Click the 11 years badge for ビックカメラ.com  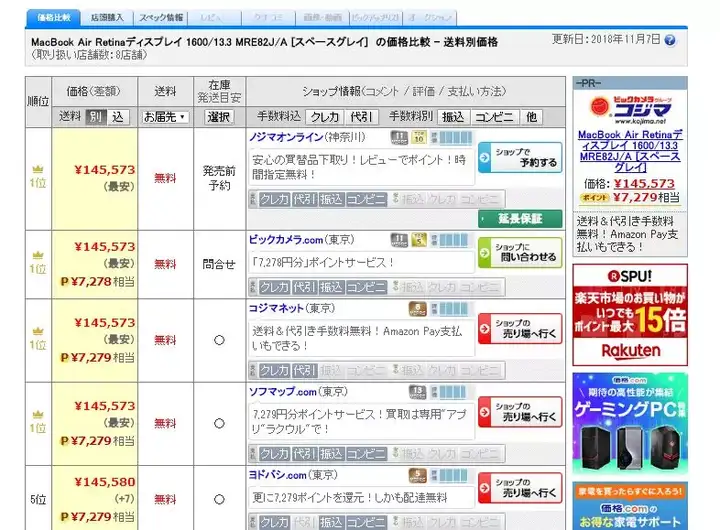(x=399, y=240)
